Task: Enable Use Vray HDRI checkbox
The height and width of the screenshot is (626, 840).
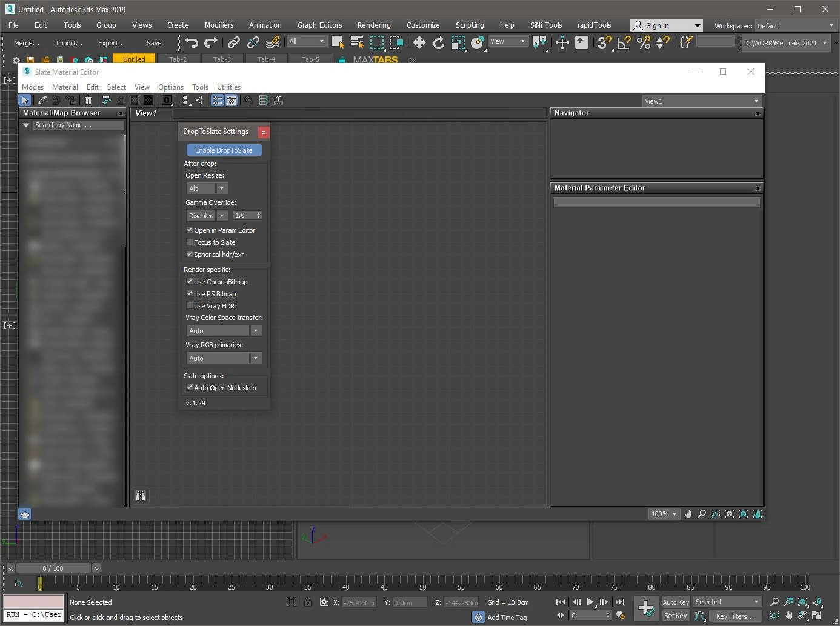Action: tap(190, 306)
